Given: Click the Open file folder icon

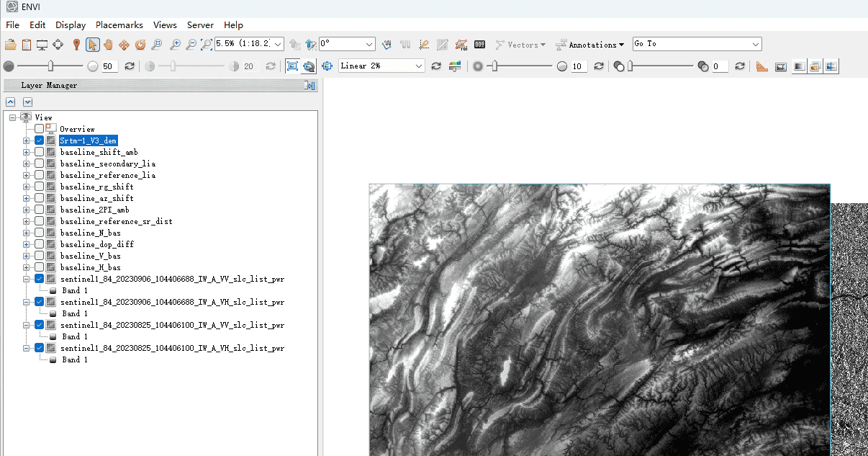Looking at the screenshot, I should (10, 45).
